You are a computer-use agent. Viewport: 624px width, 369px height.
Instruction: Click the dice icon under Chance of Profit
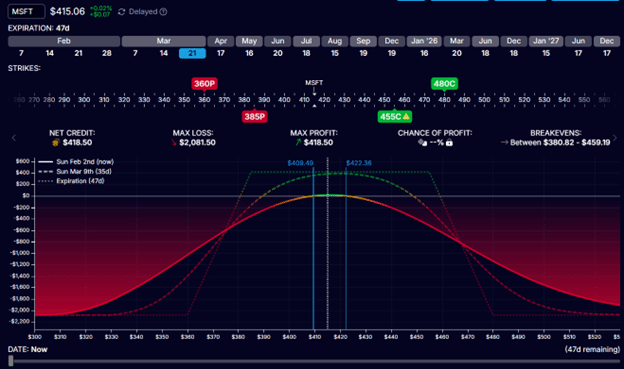pos(422,143)
